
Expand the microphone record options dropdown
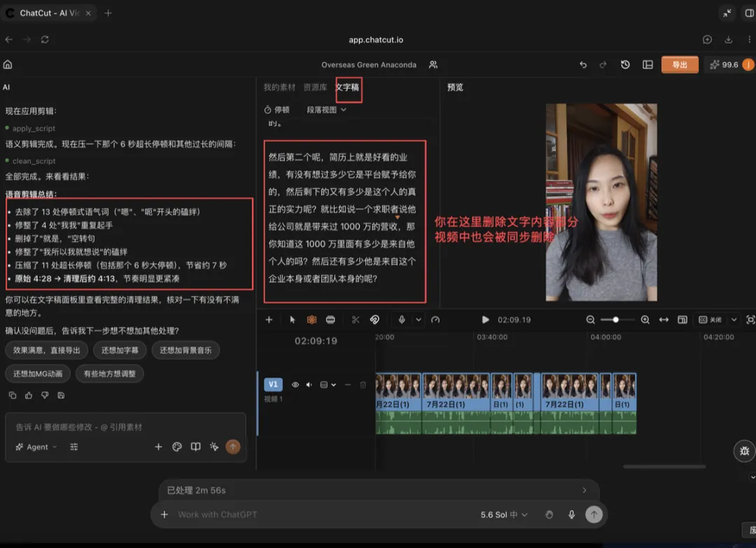pos(418,320)
